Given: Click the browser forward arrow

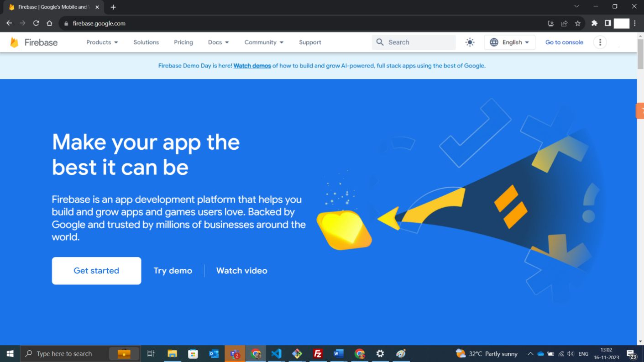Looking at the screenshot, I should click(x=22, y=23).
